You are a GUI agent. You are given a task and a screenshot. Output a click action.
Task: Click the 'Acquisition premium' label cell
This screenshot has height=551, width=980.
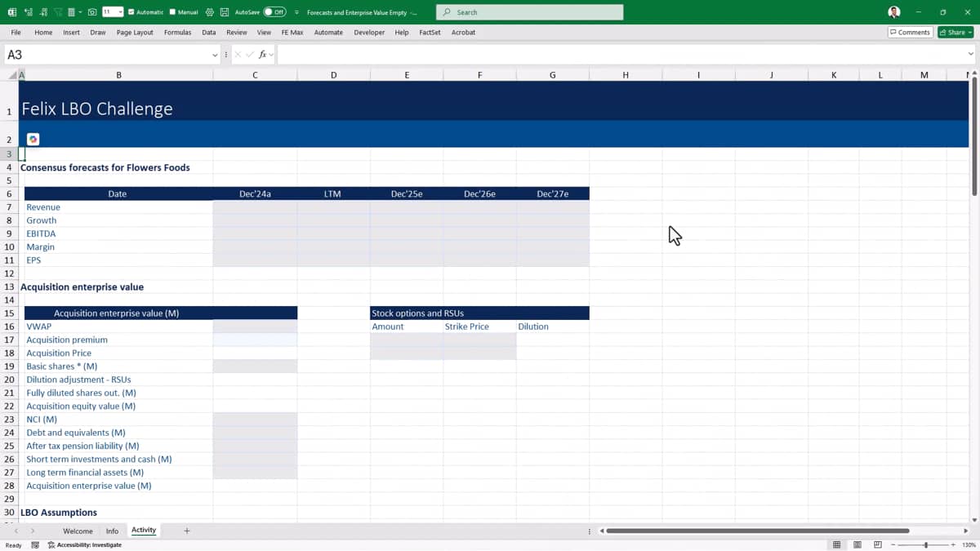118,340
